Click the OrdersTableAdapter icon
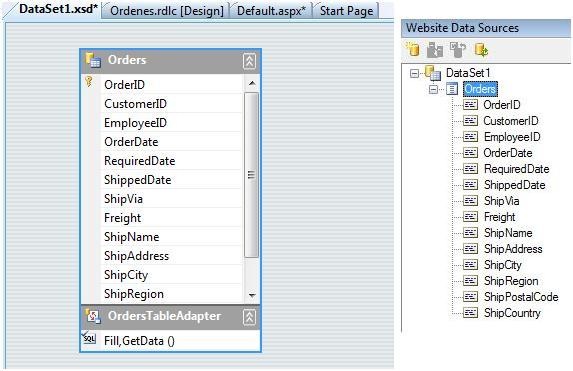Viewport: 573px width, 371px height. coord(93,316)
